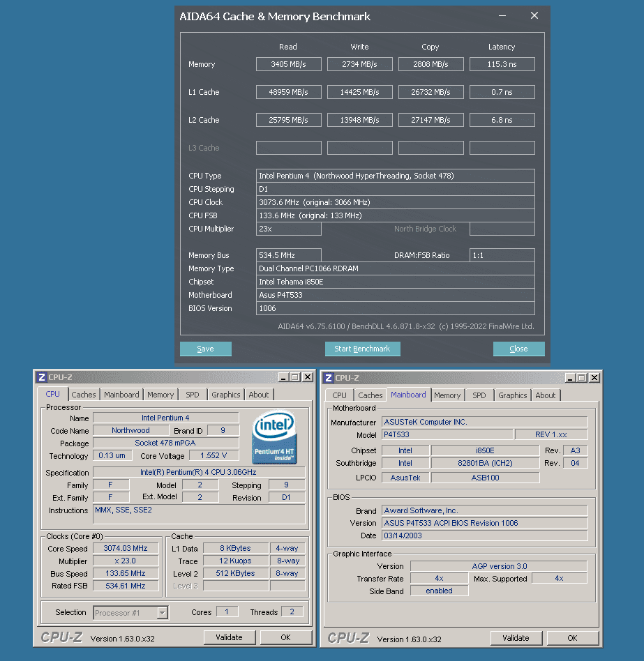Viewport: 644px width, 661px height.
Task: Click OK in right CPU-Z window
Action: [572, 638]
